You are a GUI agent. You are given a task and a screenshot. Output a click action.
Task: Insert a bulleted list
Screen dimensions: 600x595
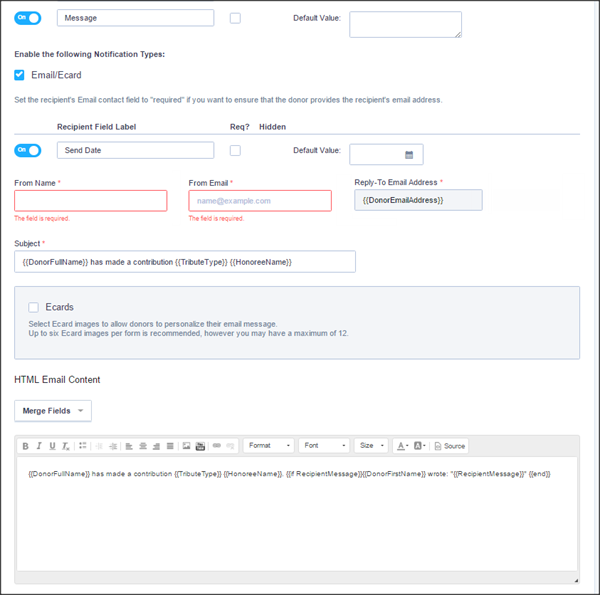[83, 445]
